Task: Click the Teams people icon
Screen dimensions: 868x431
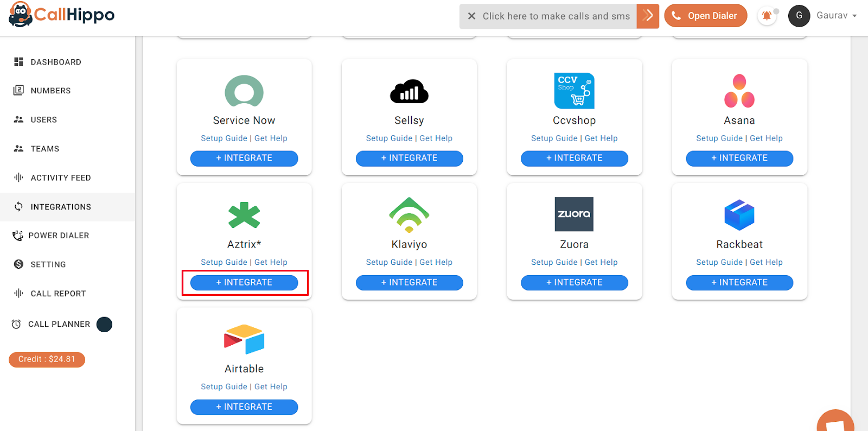Action: pyautogui.click(x=18, y=148)
